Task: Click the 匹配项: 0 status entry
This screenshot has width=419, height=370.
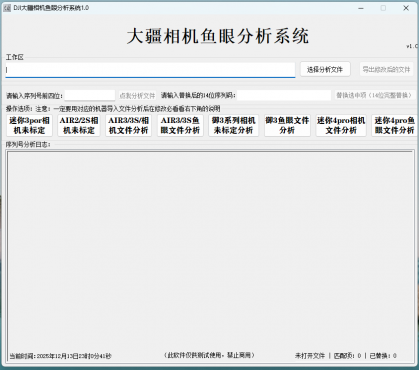Action: coord(347,356)
